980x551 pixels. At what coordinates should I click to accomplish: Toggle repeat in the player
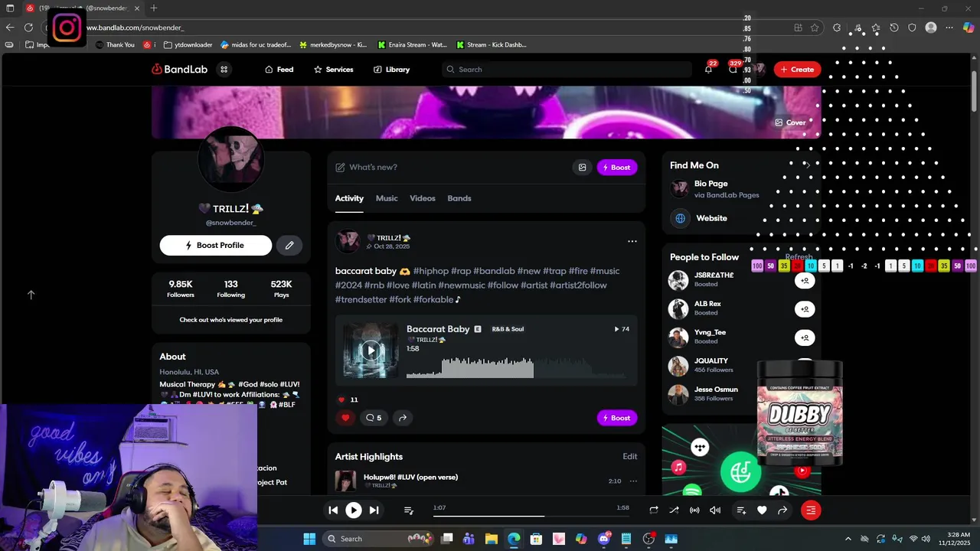[654, 510]
